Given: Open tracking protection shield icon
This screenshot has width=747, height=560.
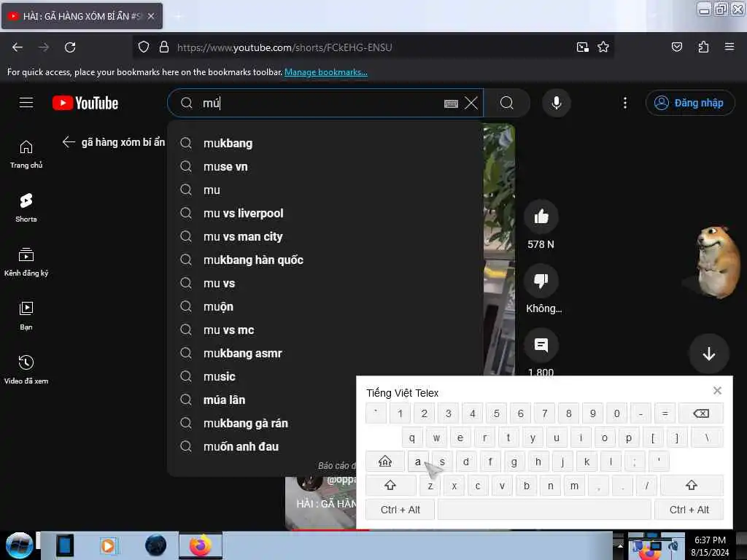Looking at the screenshot, I should coord(144,47).
